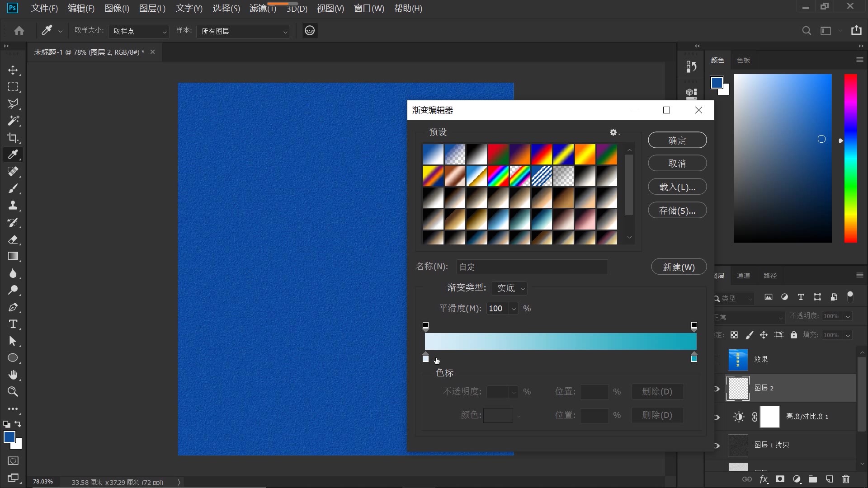Expand the 样本 所有图层 dropdown
This screenshot has width=868, height=488.
point(243,31)
